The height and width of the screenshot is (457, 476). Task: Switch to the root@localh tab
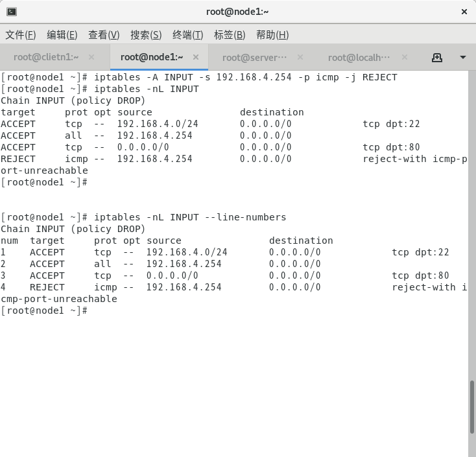(359, 57)
